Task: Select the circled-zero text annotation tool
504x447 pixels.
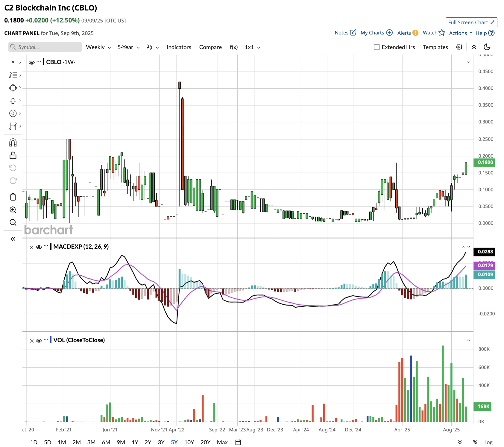Action: 13,113
